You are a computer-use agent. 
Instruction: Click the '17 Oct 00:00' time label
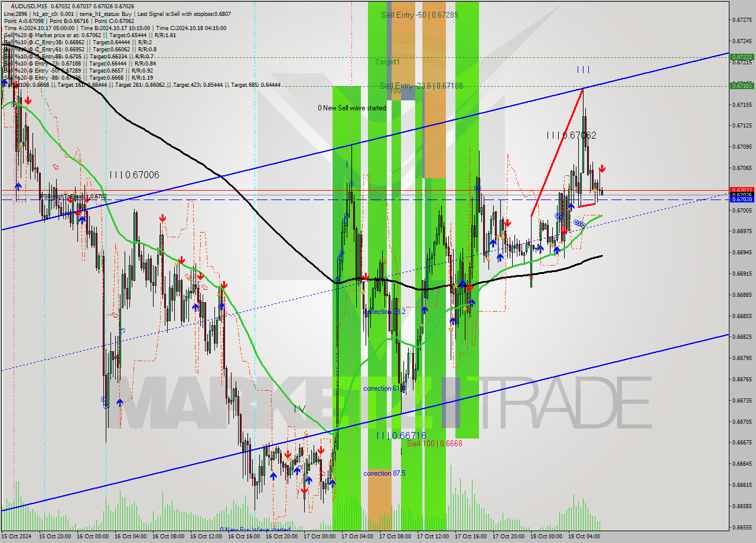tap(320, 537)
